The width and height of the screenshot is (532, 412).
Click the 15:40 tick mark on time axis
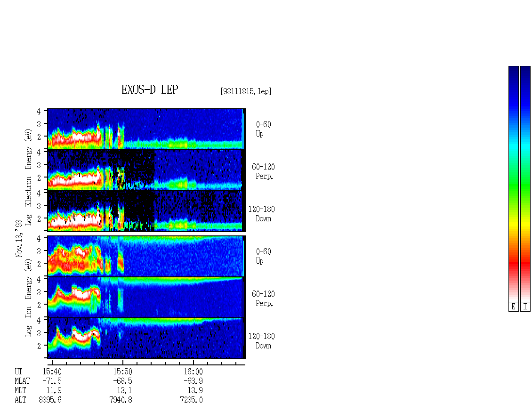click(x=52, y=363)
